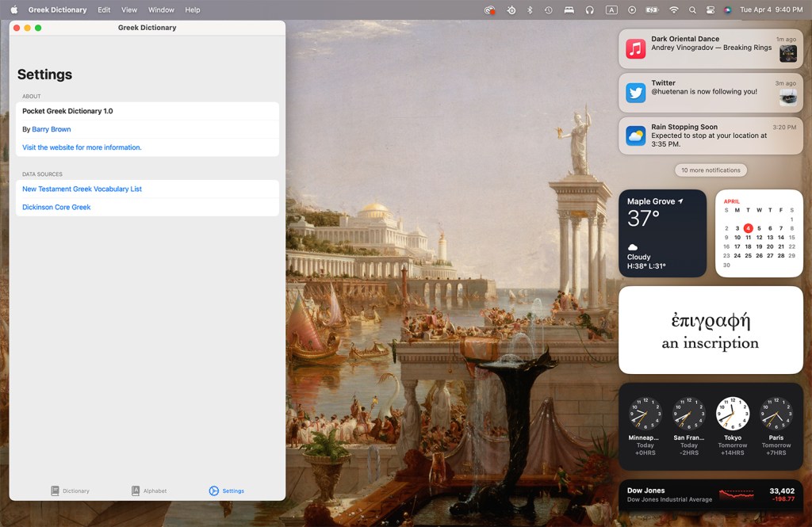Click the Bluetooth menu bar icon
This screenshot has height=527, width=812.
[x=530, y=10]
